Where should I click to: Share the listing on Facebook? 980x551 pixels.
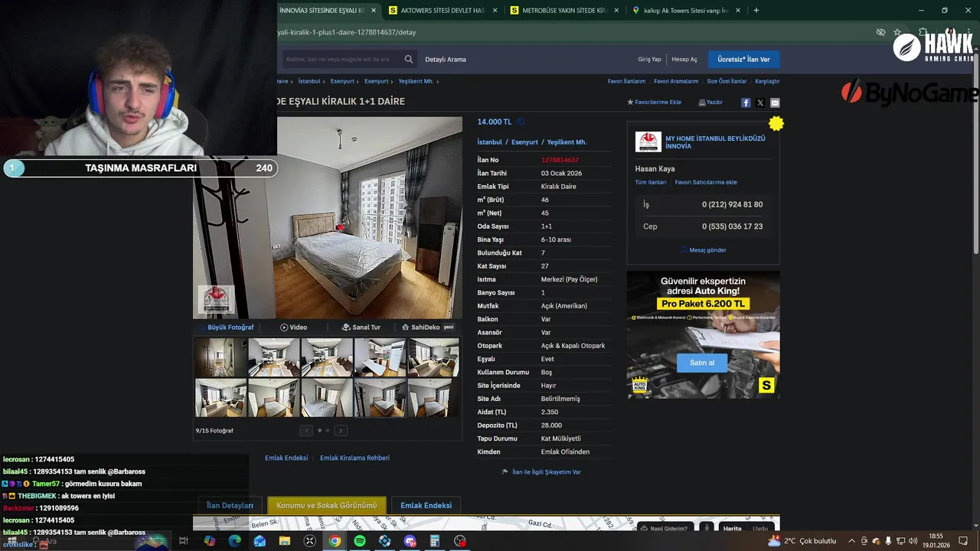[746, 103]
